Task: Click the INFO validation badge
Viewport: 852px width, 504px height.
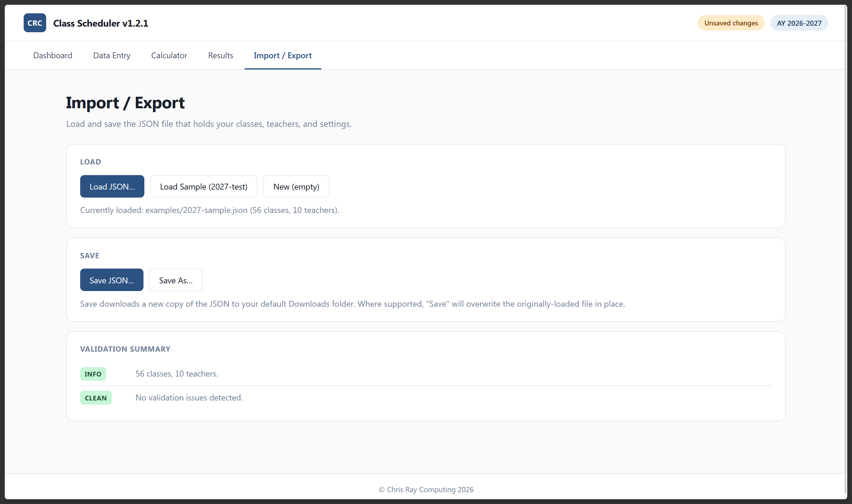Action: [x=93, y=374]
